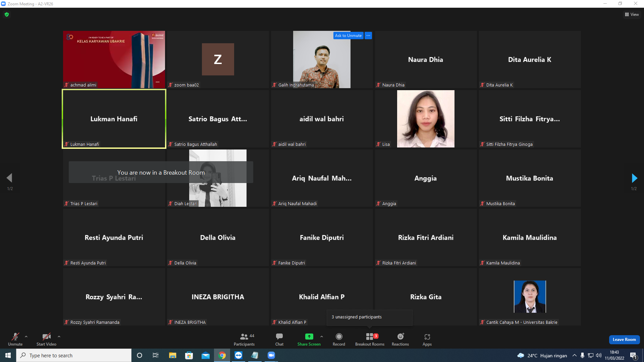The image size is (644, 362).
Task: Click Ask to Unmute on Galih's tile
Action: [348, 36]
